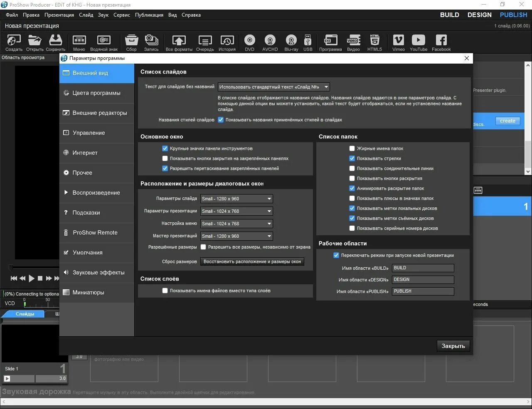Toggle Разрешить все размеры, независимо от экрана
532x409 pixels.
[203, 247]
